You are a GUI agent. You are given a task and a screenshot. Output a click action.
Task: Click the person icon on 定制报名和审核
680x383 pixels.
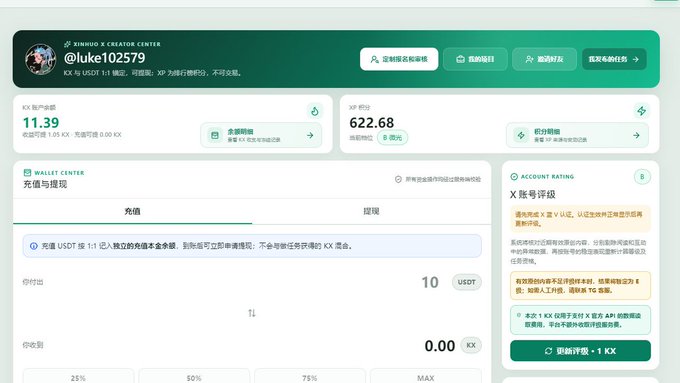click(x=374, y=59)
